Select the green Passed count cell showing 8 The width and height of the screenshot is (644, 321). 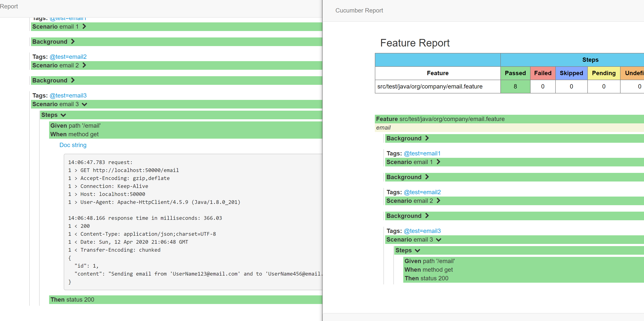click(515, 86)
